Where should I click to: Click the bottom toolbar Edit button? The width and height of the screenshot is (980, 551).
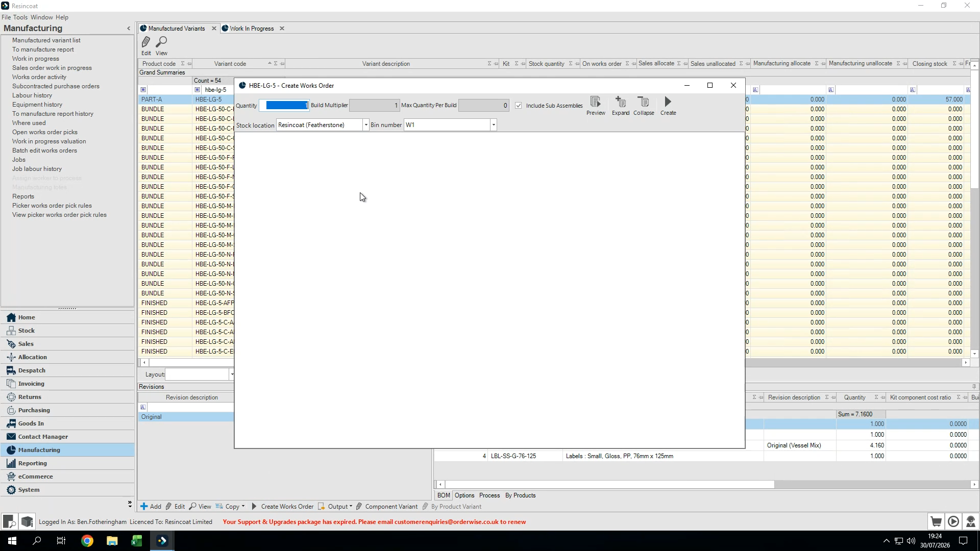[175, 507]
